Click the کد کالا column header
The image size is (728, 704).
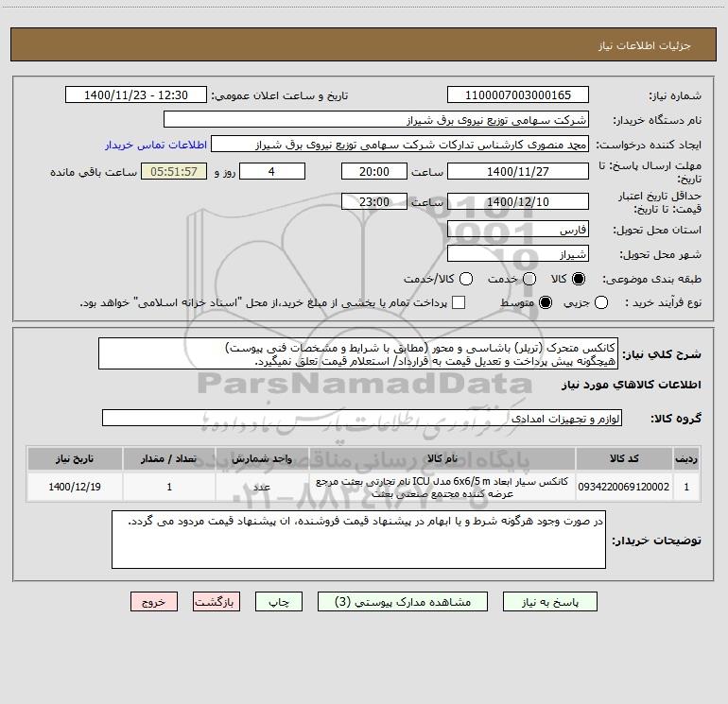(624, 458)
